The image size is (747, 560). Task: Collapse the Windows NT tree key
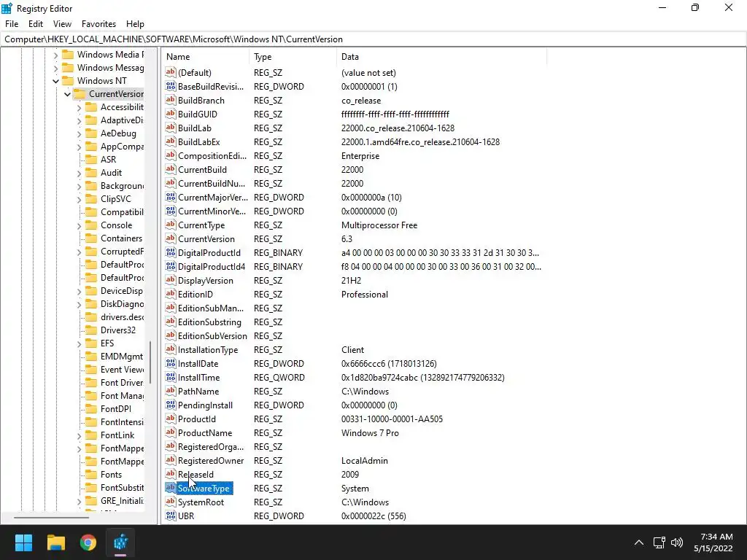[55, 81]
